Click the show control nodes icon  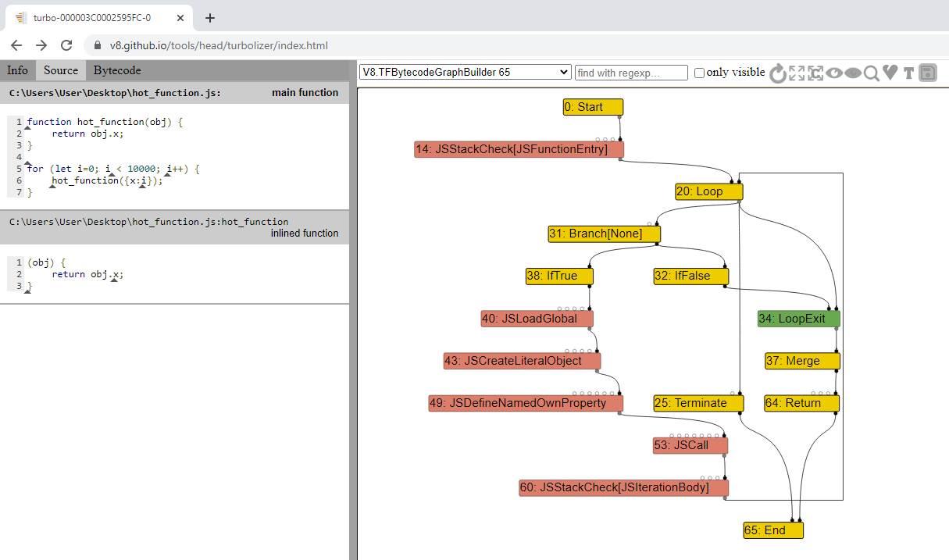(816, 73)
